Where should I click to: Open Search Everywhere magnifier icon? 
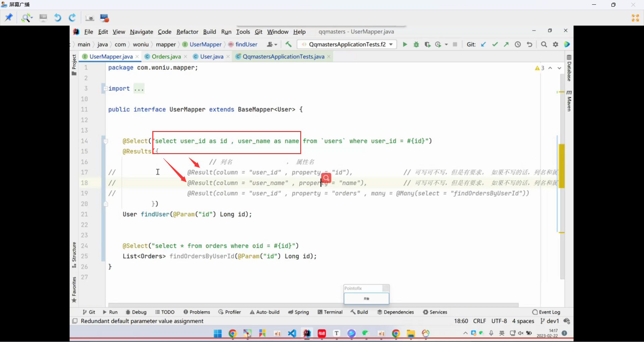pyautogui.click(x=544, y=45)
